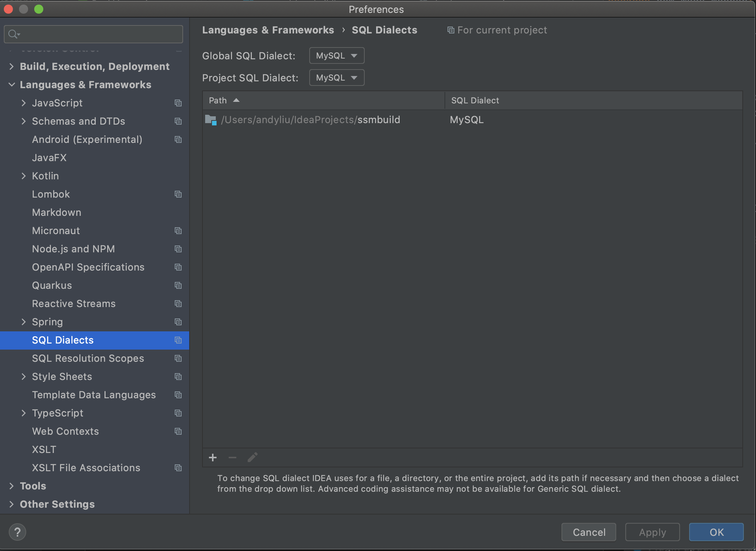
Task: Click the OK button
Action: click(x=716, y=532)
